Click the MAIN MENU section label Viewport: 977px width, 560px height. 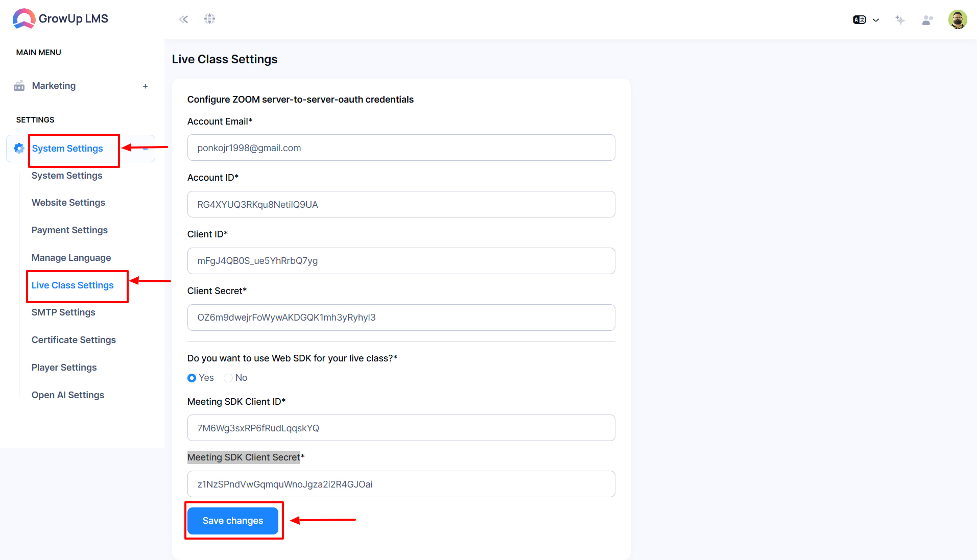point(39,53)
